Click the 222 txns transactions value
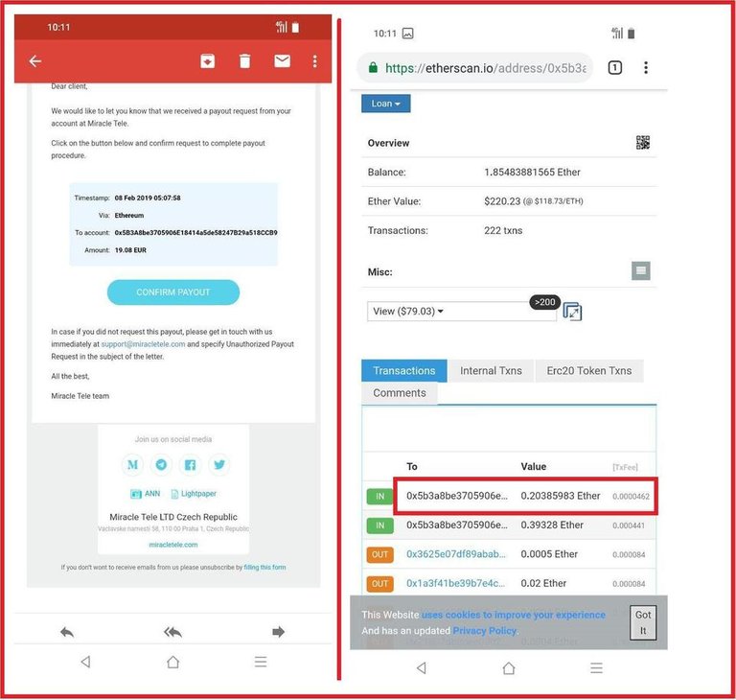The height and width of the screenshot is (700, 736). pyautogui.click(x=503, y=230)
